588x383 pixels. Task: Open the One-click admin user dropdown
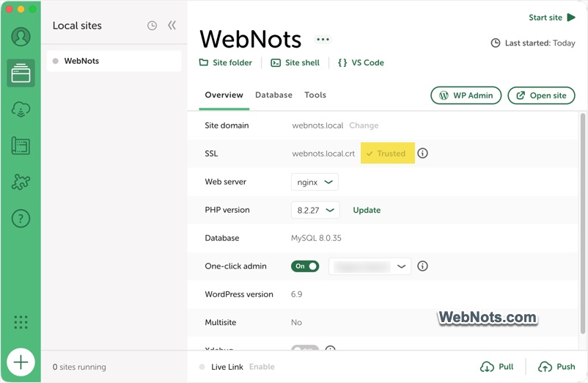tap(370, 266)
